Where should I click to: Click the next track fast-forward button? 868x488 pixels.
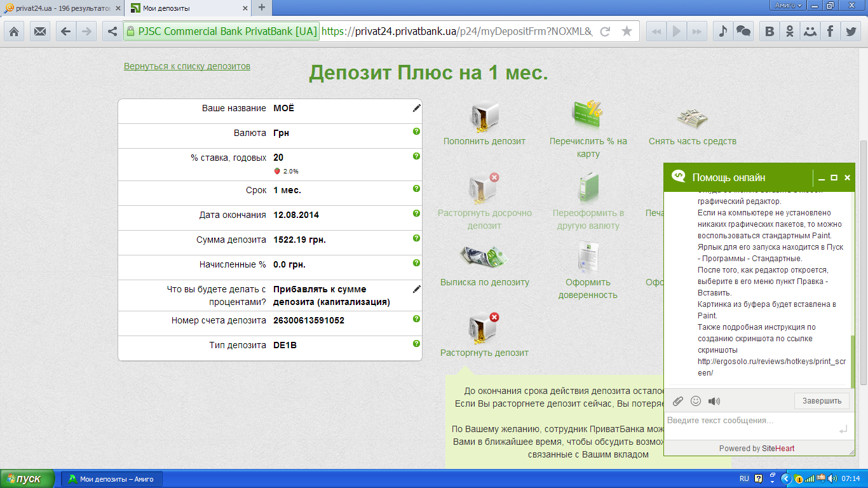point(697,31)
